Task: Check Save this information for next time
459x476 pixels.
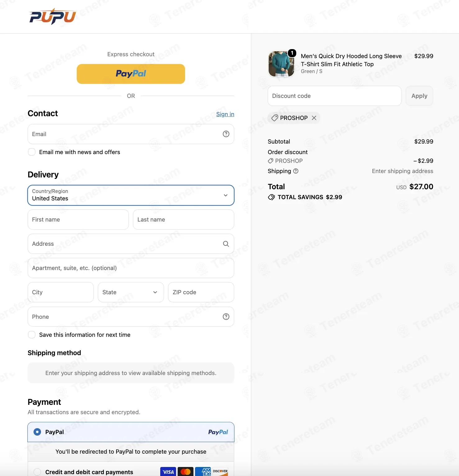Action: click(x=32, y=335)
